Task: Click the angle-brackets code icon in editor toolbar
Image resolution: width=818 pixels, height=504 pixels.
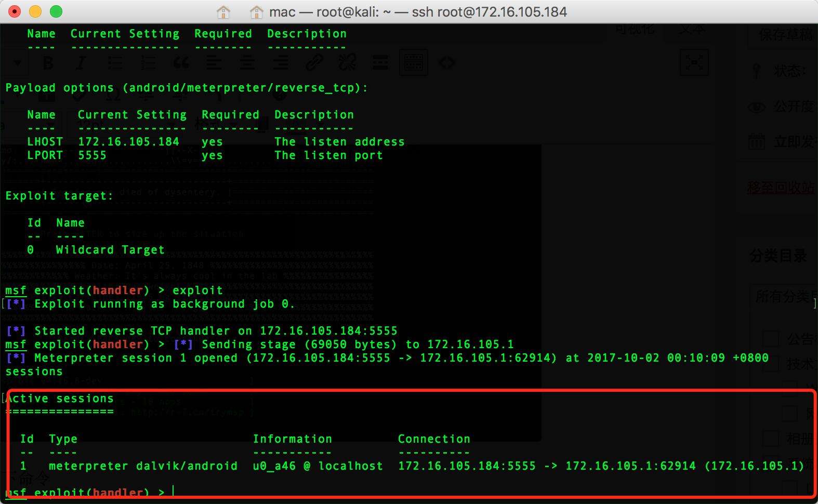Action: (447, 63)
